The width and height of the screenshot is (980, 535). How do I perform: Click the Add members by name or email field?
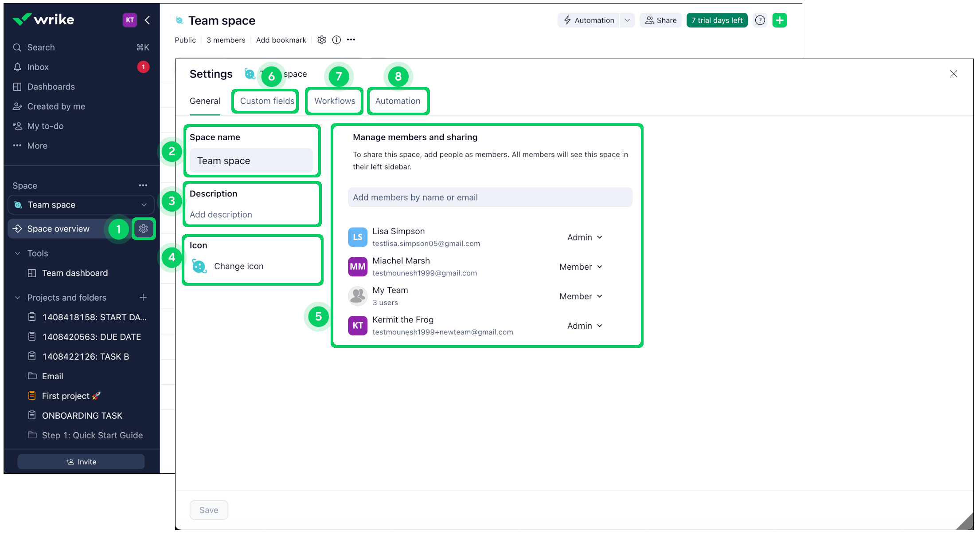click(490, 197)
